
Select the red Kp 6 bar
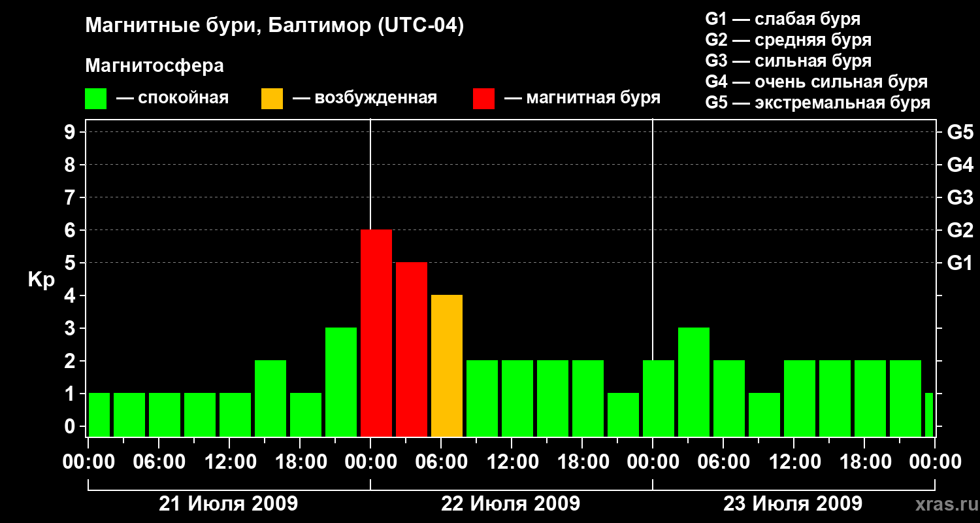tap(376, 333)
